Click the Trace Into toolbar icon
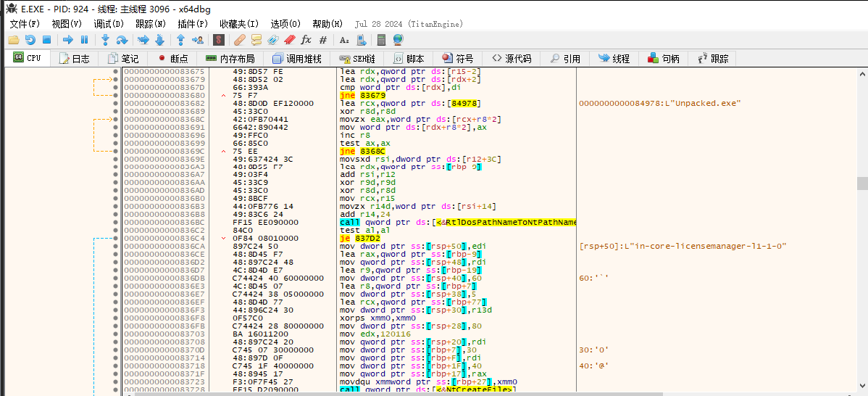This screenshot has height=396, width=868. point(143,40)
